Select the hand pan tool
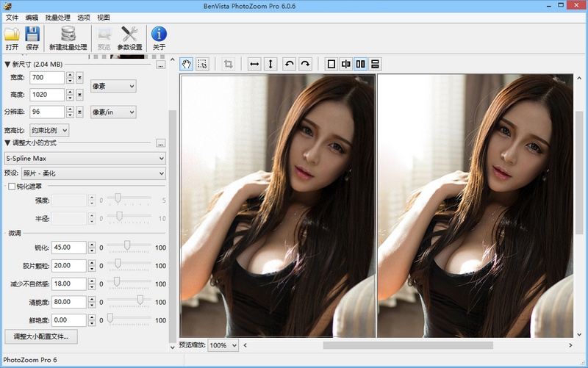Image resolution: width=588 pixels, height=368 pixels. (x=186, y=64)
